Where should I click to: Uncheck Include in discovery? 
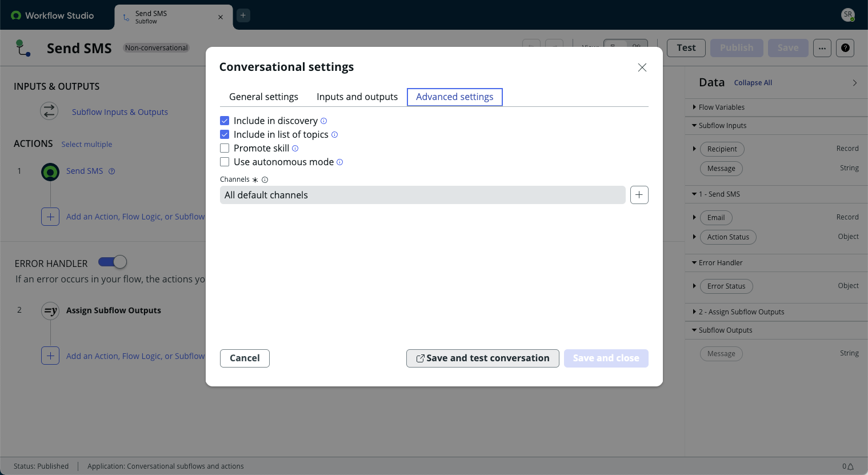(x=225, y=121)
